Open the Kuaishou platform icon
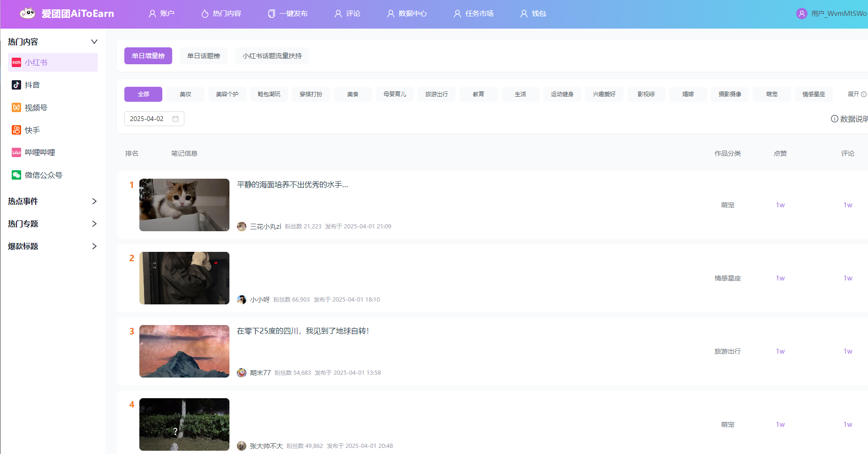Image resolution: width=868 pixels, height=454 pixels. point(16,130)
